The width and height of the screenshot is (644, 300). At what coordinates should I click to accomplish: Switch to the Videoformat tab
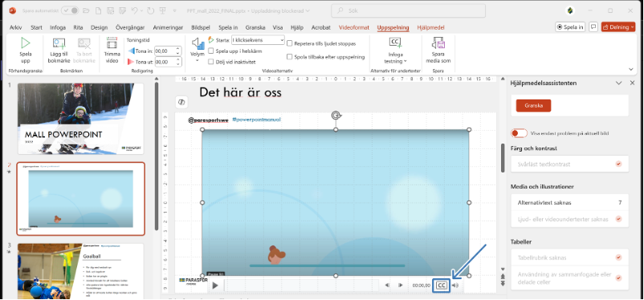tap(354, 27)
